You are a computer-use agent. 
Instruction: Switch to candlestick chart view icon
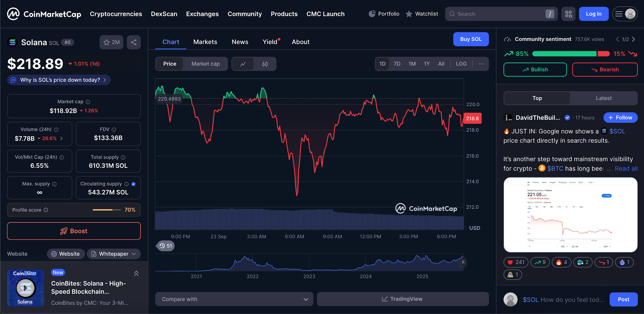pos(265,64)
